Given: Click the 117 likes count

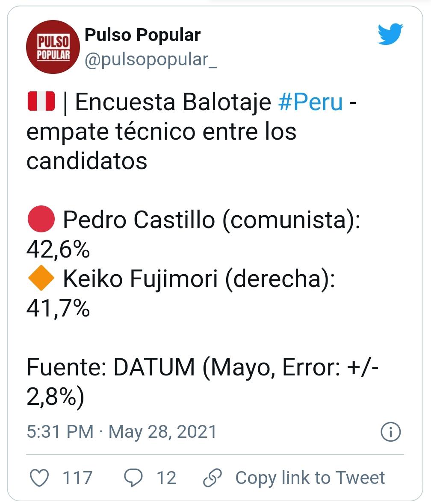Looking at the screenshot, I should pyautogui.click(x=77, y=478).
